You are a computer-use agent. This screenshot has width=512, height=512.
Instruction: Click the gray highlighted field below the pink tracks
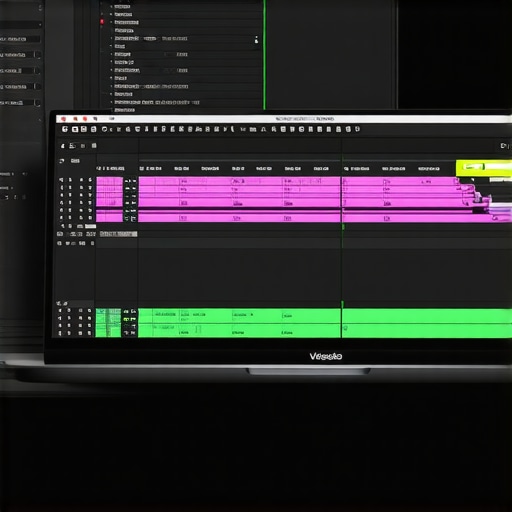coord(118,234)
